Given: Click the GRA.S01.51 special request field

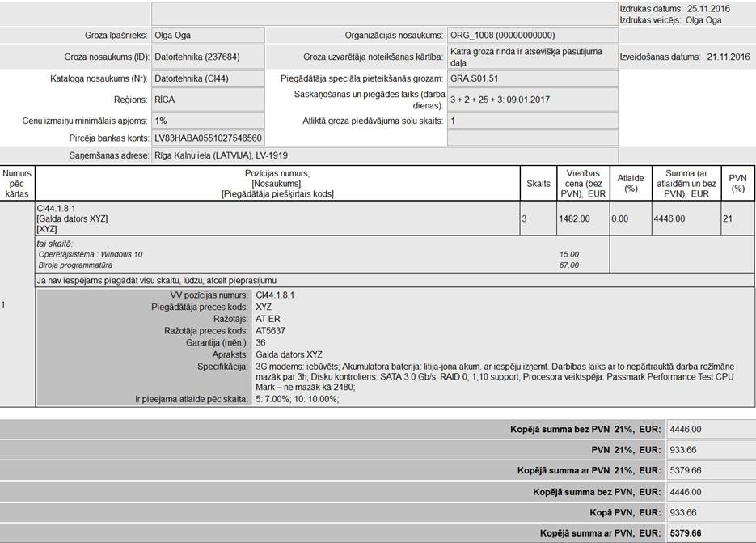Looking at the screenshot, I should click(x=532, y=79).
